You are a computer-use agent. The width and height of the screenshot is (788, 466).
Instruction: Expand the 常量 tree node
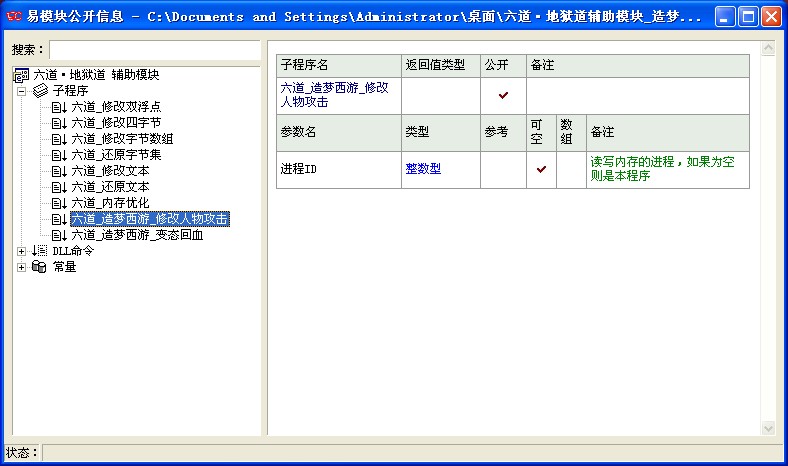click(21, 267)
